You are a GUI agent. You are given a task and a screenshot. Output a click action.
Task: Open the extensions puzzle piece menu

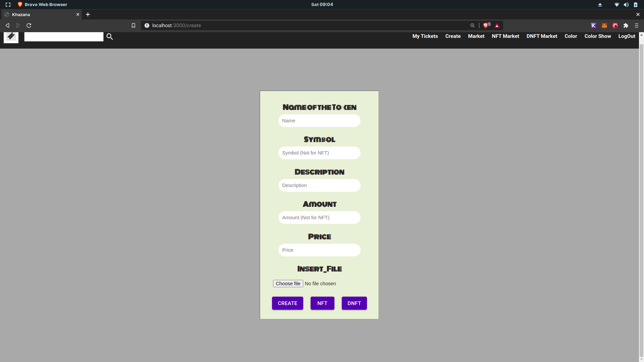point(626,25)
